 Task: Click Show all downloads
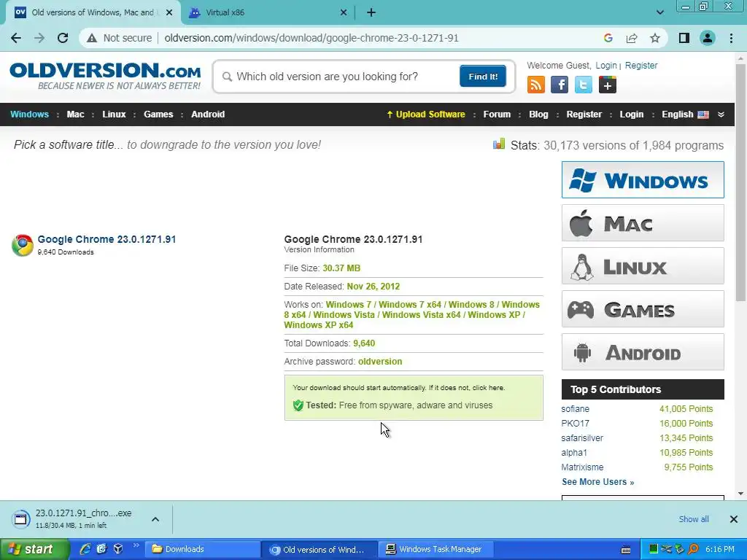694,519
